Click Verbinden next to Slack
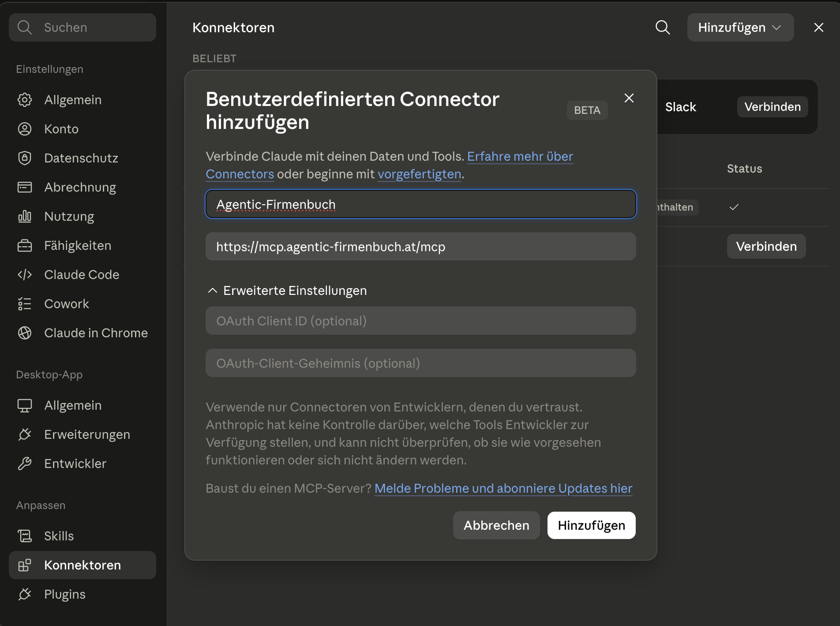This screenshot has height=626, width=840. [772, 107]
